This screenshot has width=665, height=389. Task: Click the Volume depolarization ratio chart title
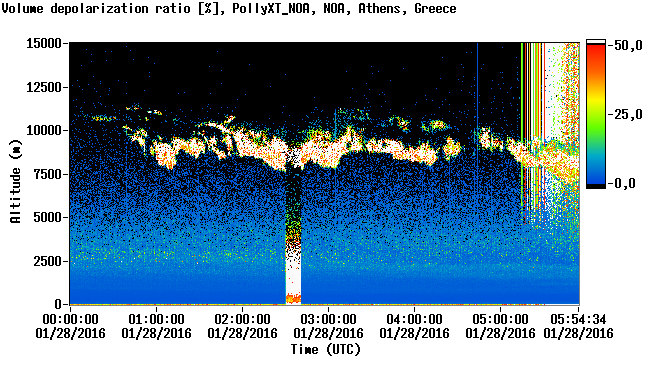[x=229, y=8]
